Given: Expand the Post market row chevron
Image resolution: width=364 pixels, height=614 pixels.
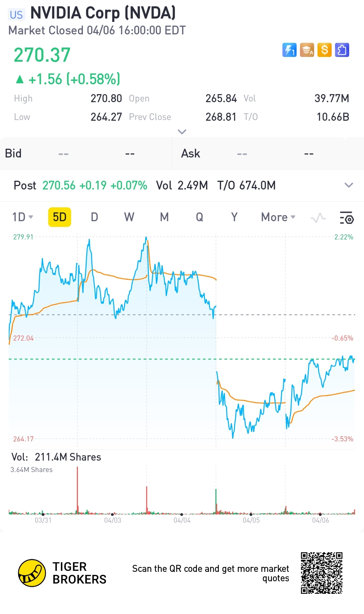Looking at the screenshot, I should tap(349, 185).
